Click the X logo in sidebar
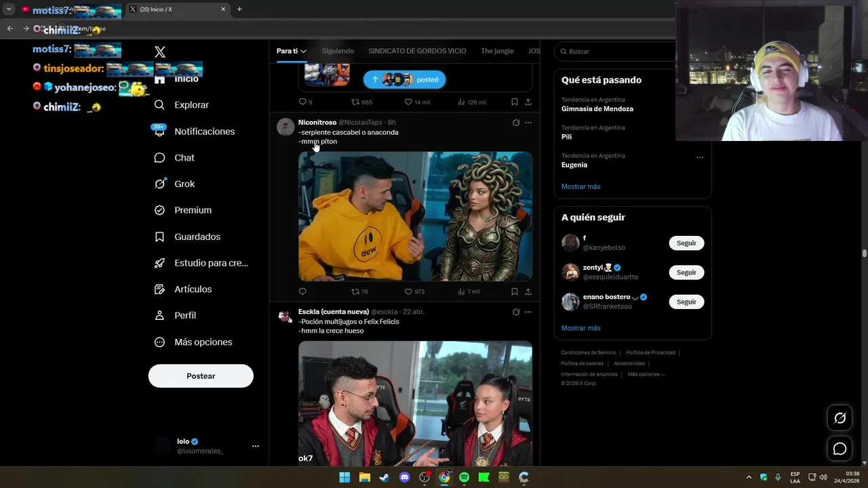Viewport: 868px width, 488px height. point(160,52)
